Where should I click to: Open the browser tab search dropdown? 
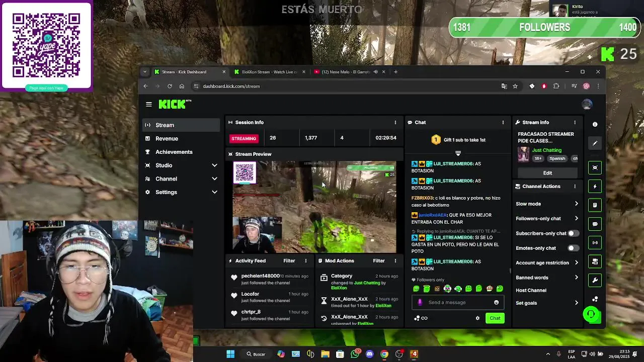coord(145,72)
